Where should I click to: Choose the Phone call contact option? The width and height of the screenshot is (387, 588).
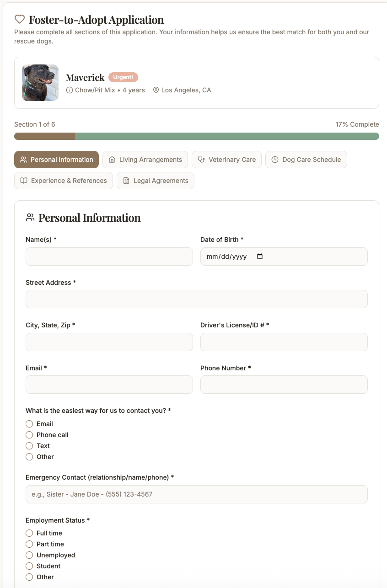29,435
